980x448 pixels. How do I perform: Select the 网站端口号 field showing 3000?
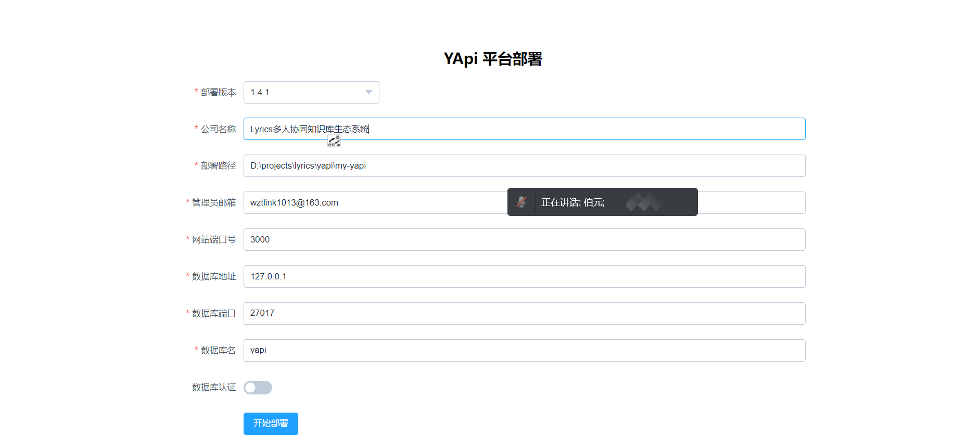tap(524, 239)
